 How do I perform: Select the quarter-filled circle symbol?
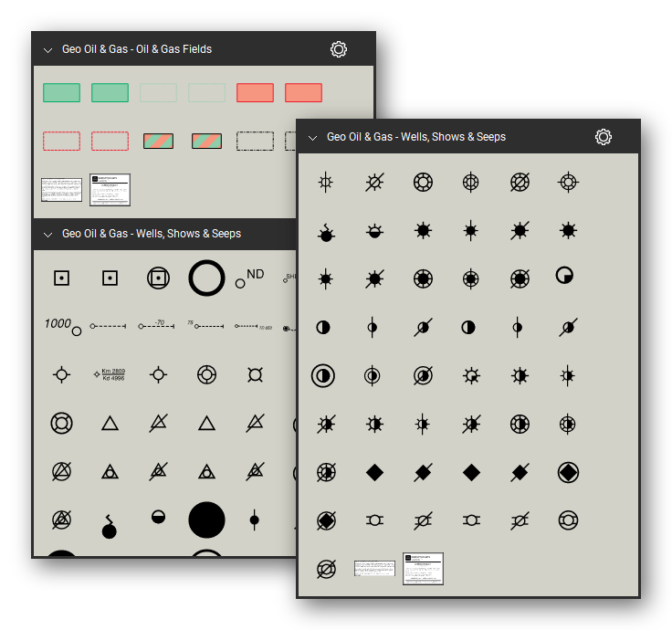[x=564, y=276]
